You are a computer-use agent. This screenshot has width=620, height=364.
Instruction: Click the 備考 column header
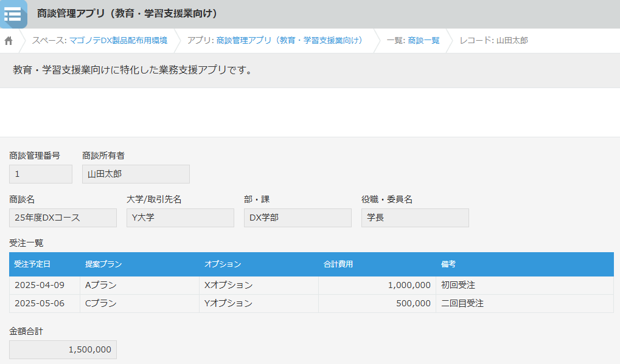tap(524, 264)
